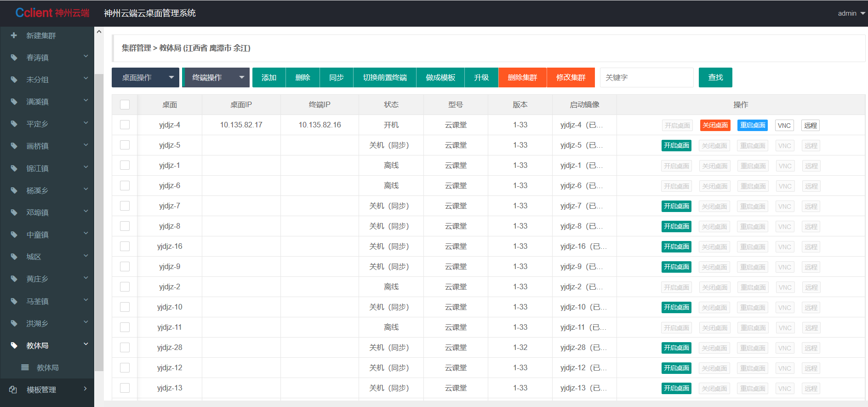Click the tag icon next to 洪湖乡
Viewport: 868px width, 407px height.
pyautogui.click(x=14, y=323)
